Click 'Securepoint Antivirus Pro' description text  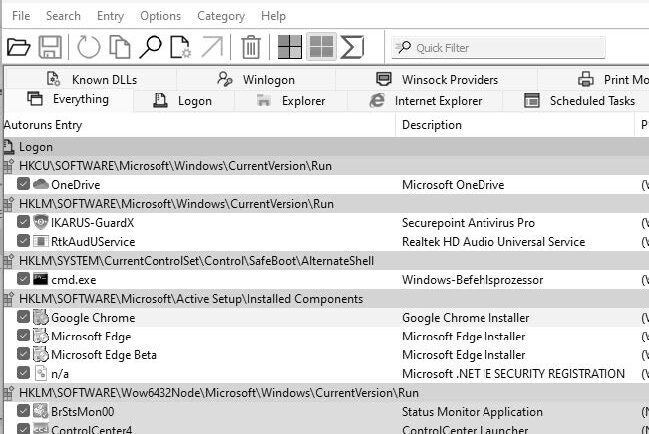[468, 223]
